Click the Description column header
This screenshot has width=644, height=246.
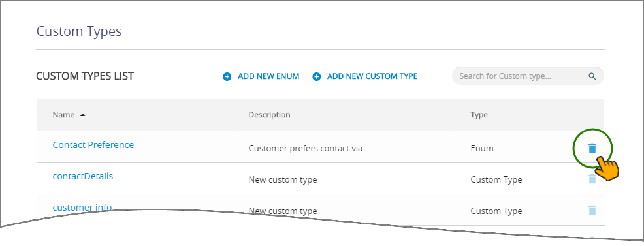[x=270, y=115]
